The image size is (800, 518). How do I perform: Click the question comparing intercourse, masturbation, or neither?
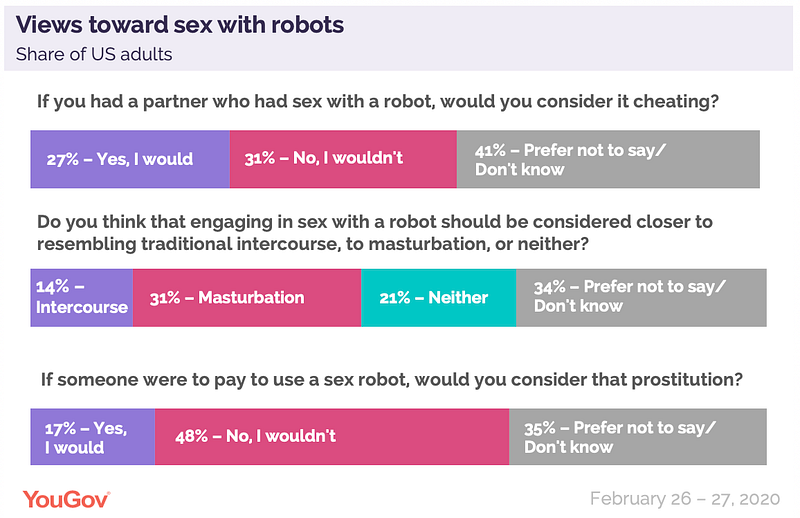[x=375, y=232]
